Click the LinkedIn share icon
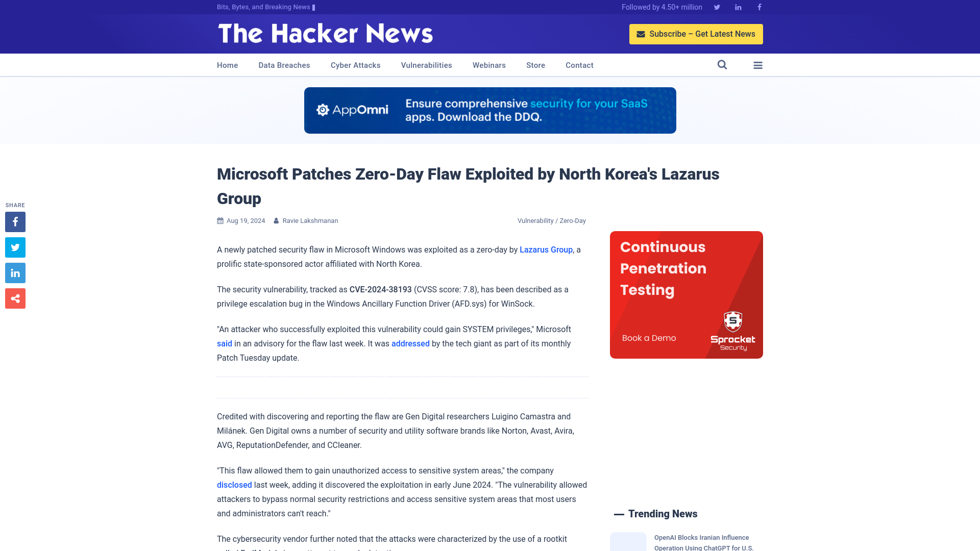Viewport: 980px width, 551px height. pos(15,273)
